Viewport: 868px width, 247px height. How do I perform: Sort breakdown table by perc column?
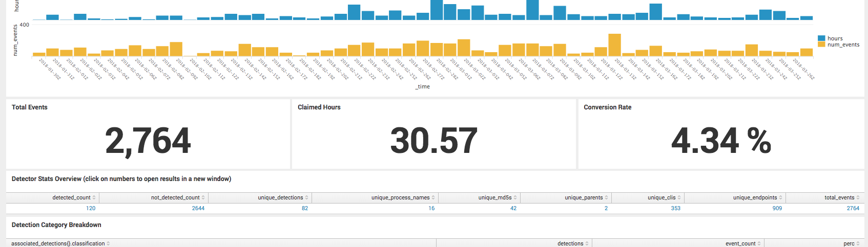coord(849,243)
